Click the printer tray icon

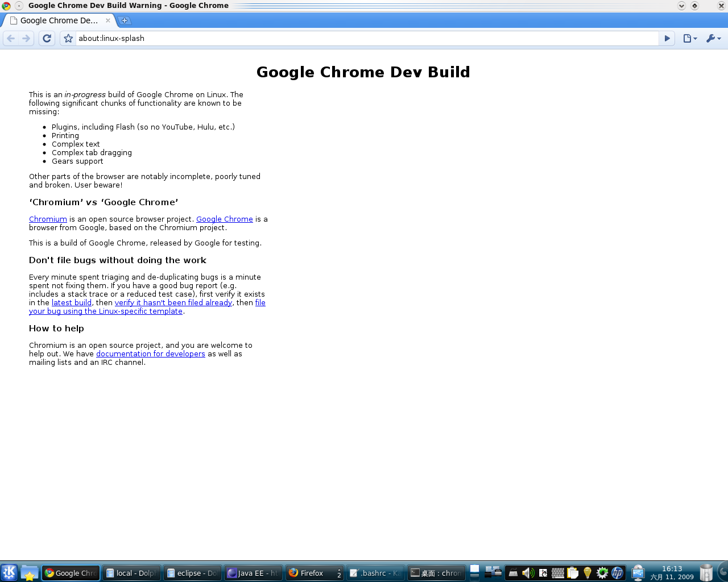tap(513, 573)
